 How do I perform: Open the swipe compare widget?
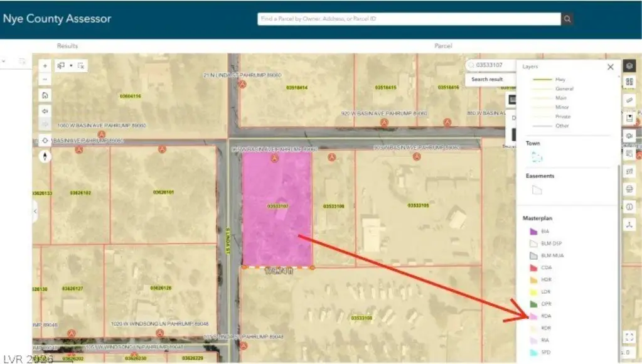click(629, 206)
